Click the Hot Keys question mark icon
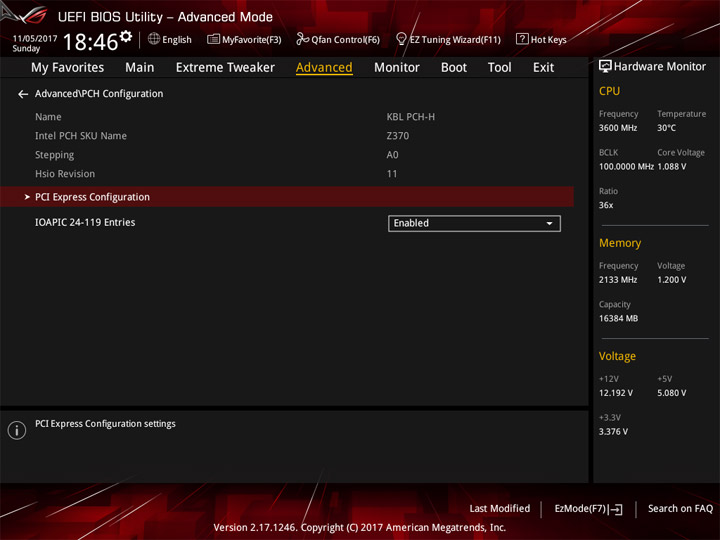720x540 pixels. [522, 39]
